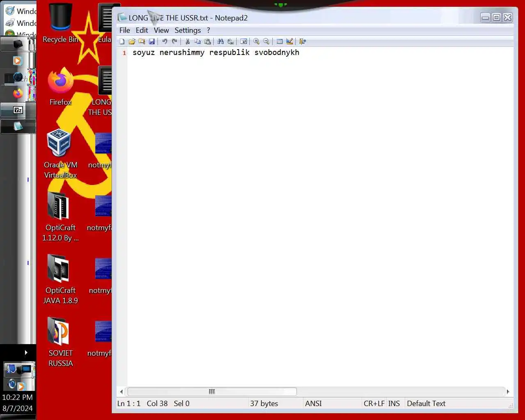Create a new document in Notepad2 toolbar
This screenshot has height=420, width=525.
point(122,41)
